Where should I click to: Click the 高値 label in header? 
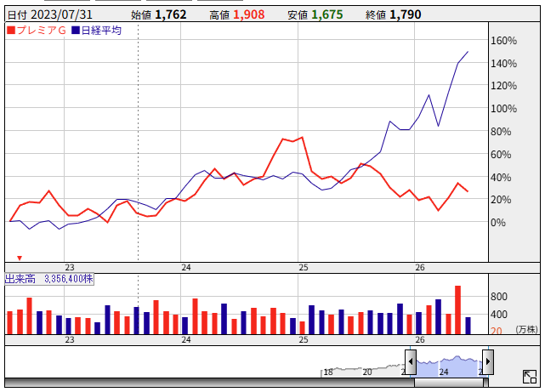[x=219, y=15]
